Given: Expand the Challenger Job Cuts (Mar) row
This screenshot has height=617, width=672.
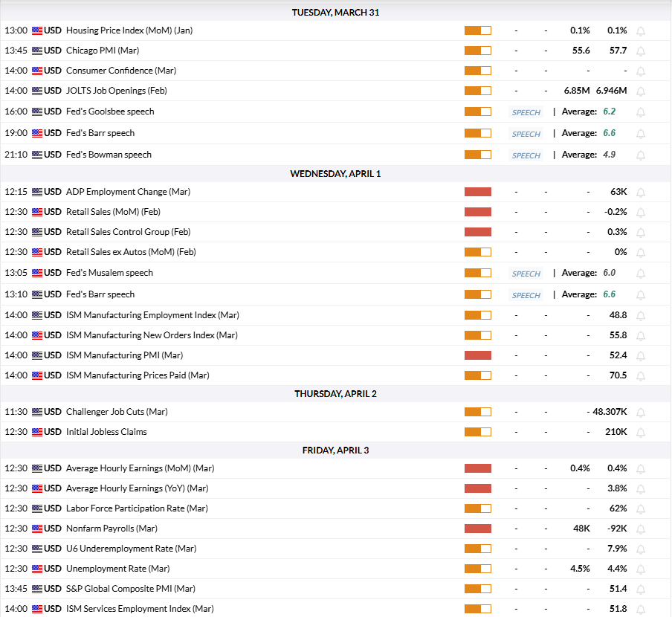Looking at the screenshot, I should pyautogui.click(x=116, y=412).
